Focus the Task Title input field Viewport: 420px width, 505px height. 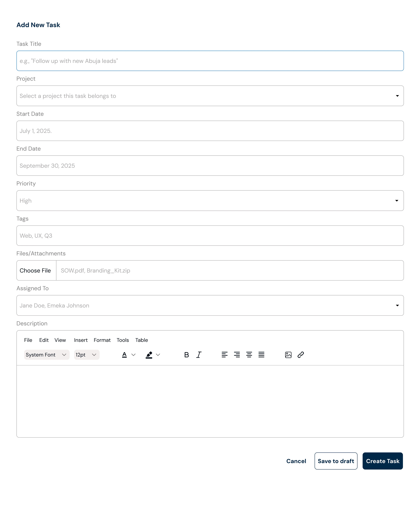click(210, 61)
